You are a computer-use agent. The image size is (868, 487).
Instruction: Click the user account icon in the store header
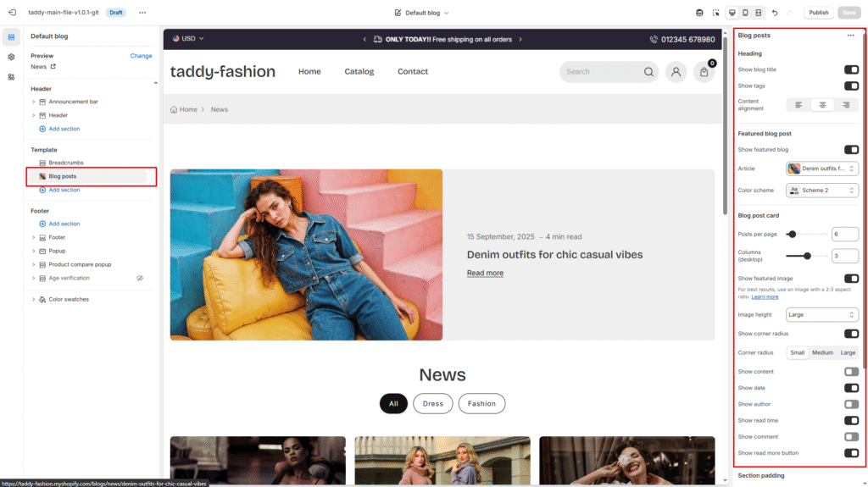pos(676,72)
